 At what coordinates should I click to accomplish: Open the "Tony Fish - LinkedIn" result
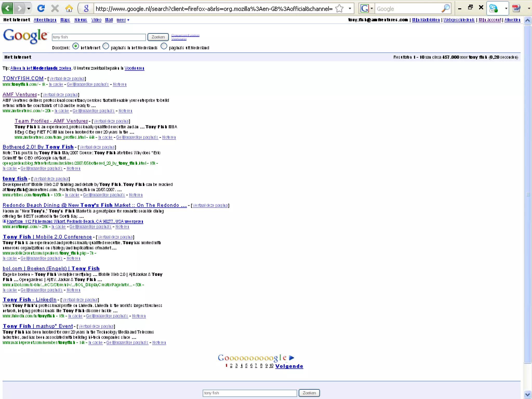(29, 300)
